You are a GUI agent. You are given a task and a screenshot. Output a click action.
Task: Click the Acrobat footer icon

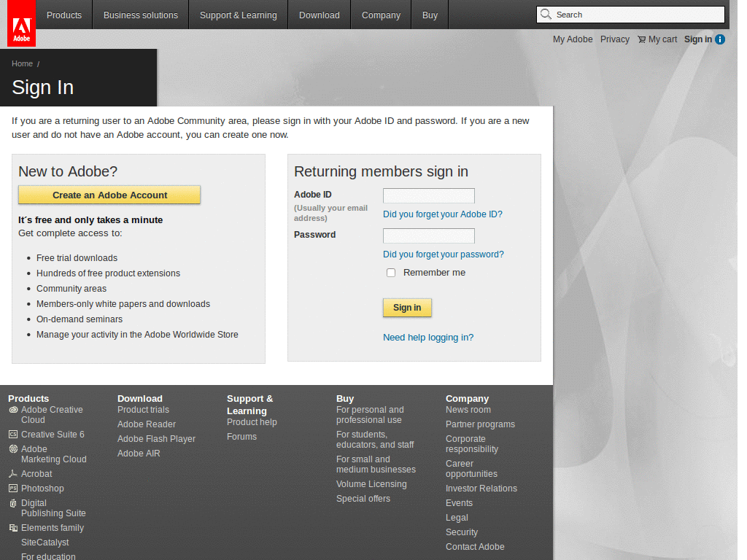pyautogui.click(x=13, y=474)
